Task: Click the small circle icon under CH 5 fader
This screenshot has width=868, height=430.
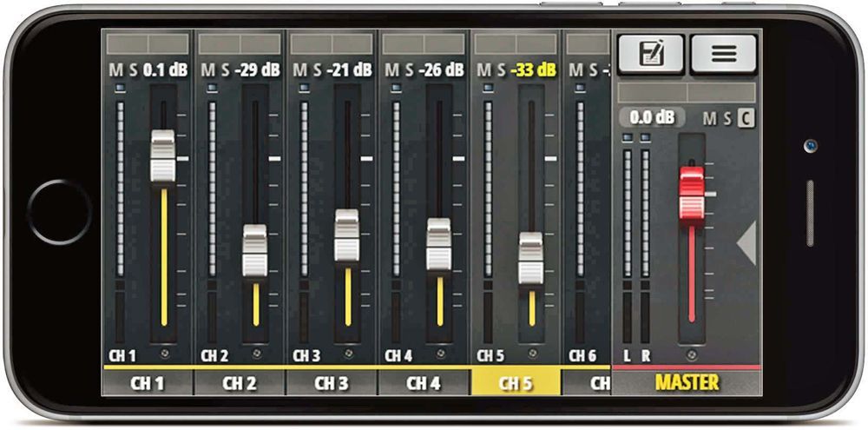Action: tap(532, 355)
